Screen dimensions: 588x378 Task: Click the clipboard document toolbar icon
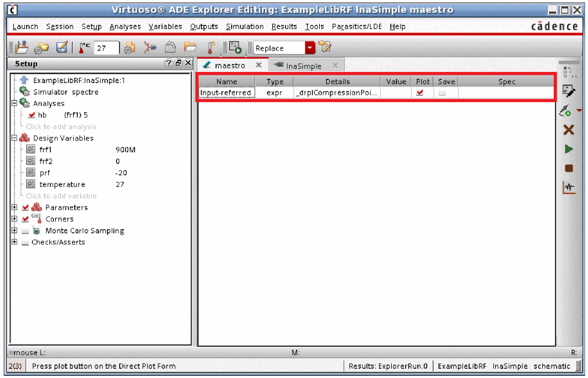170,47
